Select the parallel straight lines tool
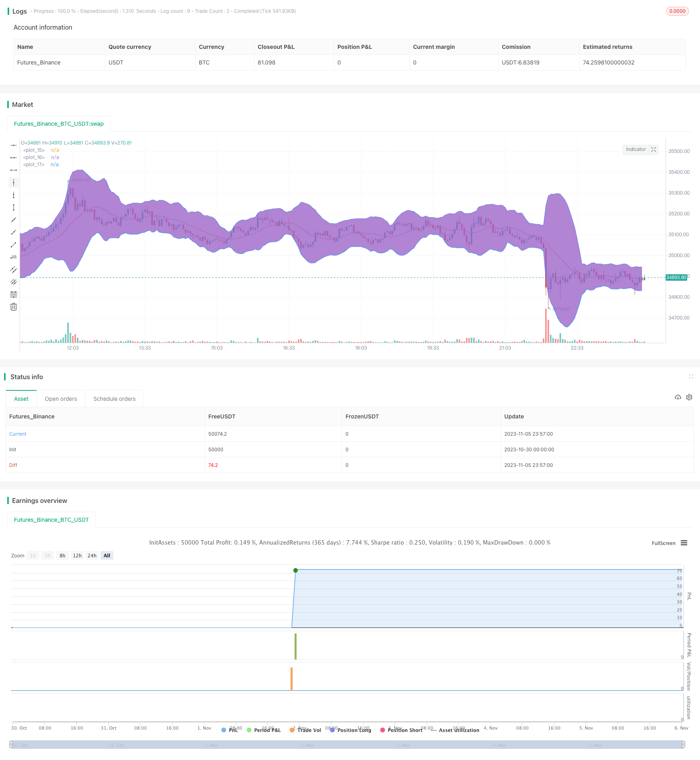This screenshot has width=700, height=760. [x=14, y=282]
